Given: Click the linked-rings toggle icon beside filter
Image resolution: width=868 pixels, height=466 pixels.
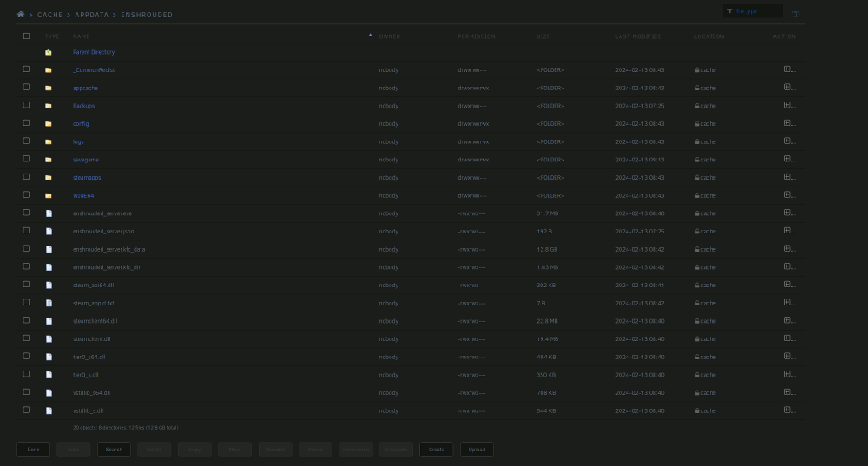Looking at the screenshot, I should click(x=795, y=14).
